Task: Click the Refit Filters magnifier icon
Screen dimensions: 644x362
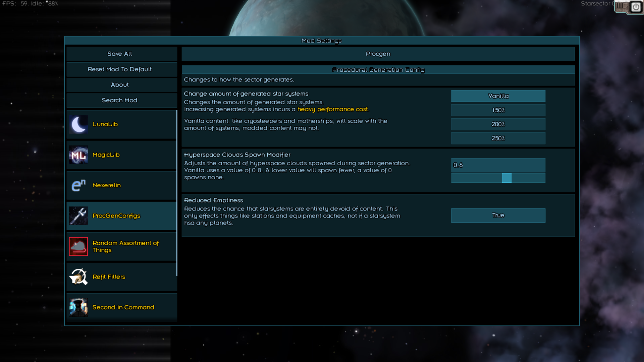Action: click(x=78, y=277)
